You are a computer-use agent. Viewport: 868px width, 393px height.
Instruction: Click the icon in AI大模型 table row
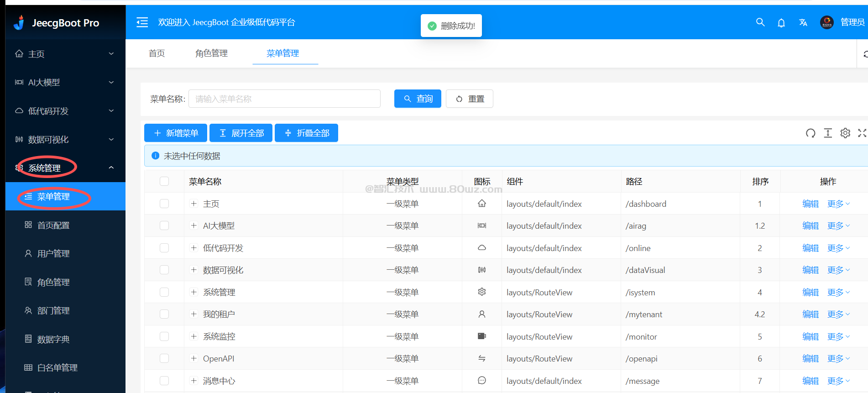482,225
